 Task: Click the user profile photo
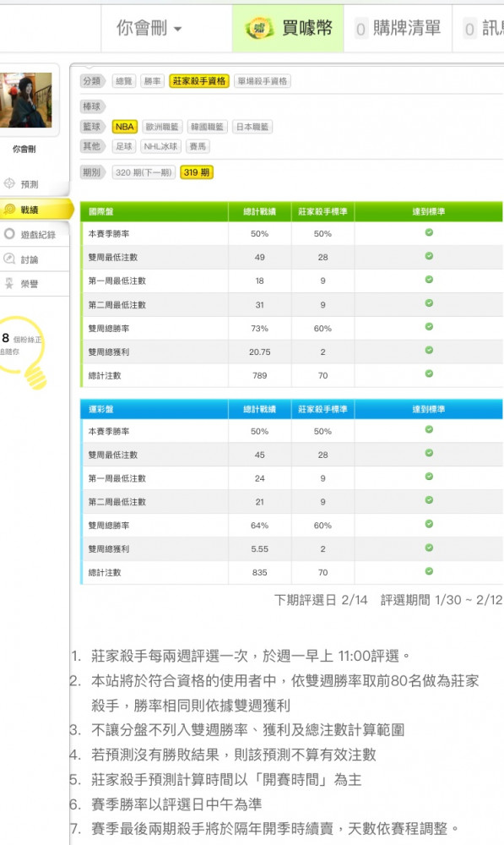tap(26, 101)
